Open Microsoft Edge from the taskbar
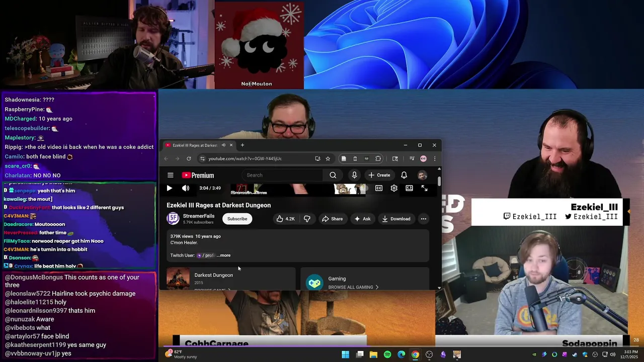Viewport: 644px width, 362px height. pyautogui.click(x=401, y=354)
